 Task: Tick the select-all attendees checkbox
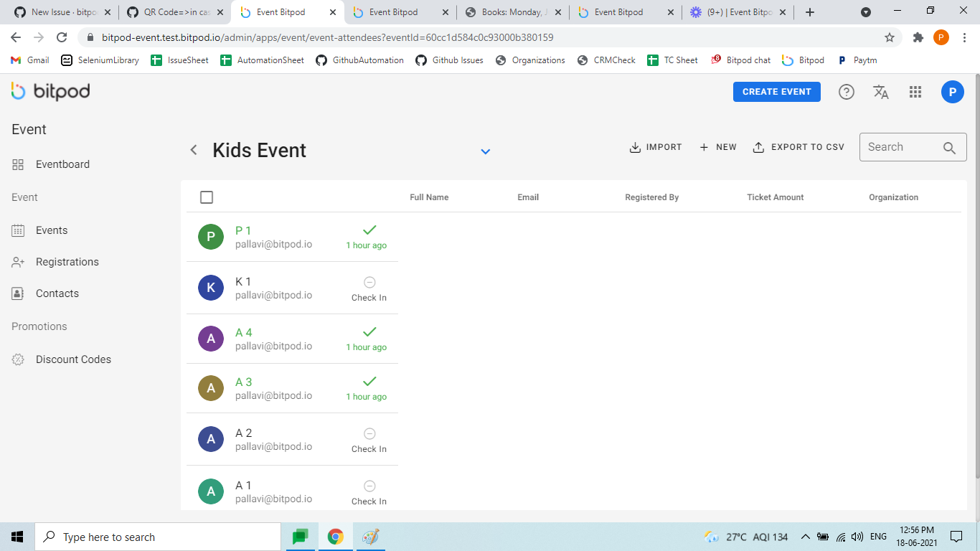click(207, 197)
